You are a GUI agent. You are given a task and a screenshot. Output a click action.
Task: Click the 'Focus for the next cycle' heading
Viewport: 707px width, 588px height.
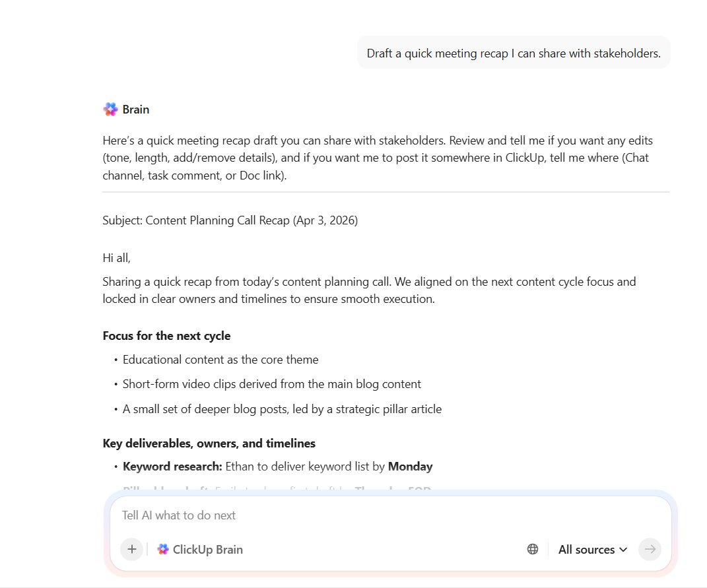pos(166,336)
